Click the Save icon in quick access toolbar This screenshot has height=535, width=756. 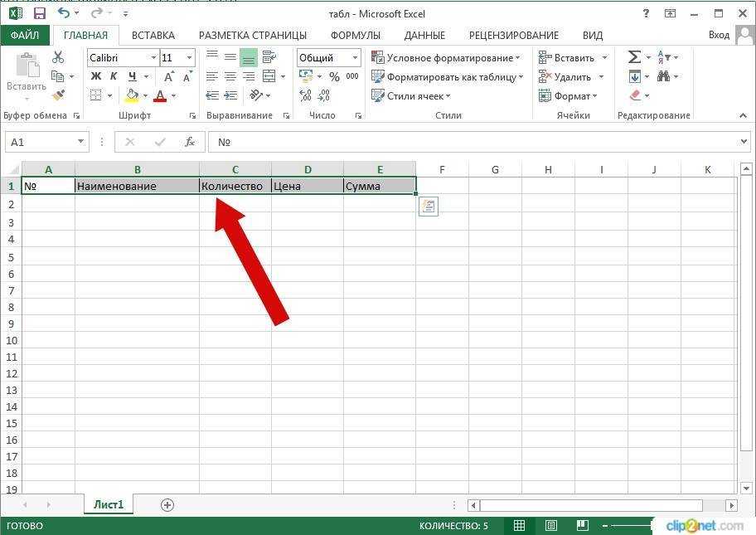click(39, 13)
